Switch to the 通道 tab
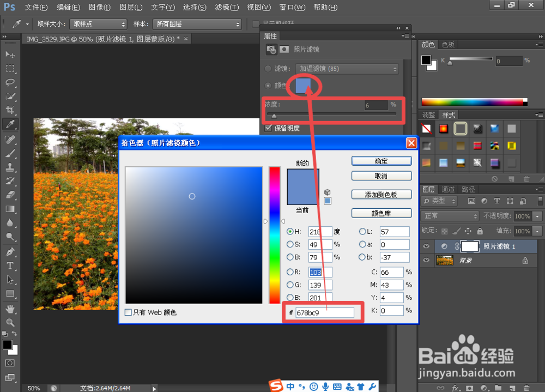The width and height of the screenshot is (545, 392). click(448, 189)
